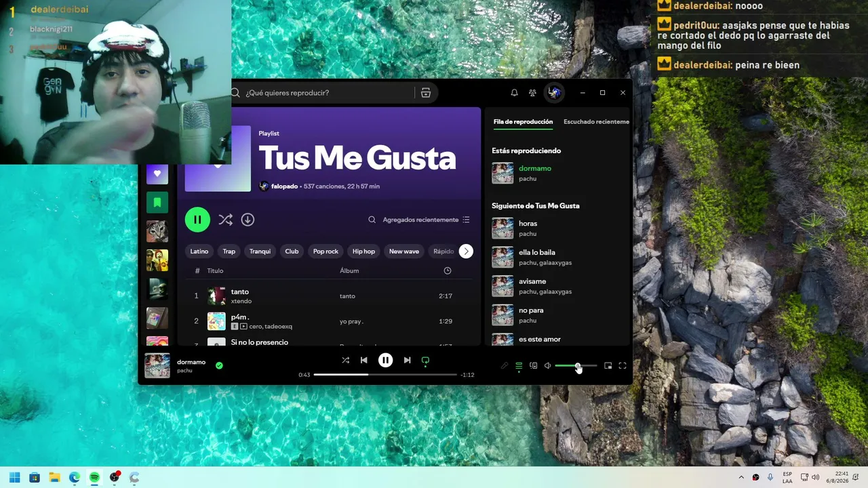
Task: Skip to the next track
Action: 407,361
